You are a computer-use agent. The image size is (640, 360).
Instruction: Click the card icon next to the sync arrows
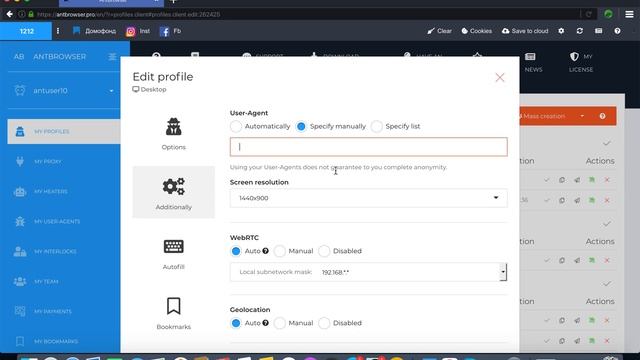598,31
